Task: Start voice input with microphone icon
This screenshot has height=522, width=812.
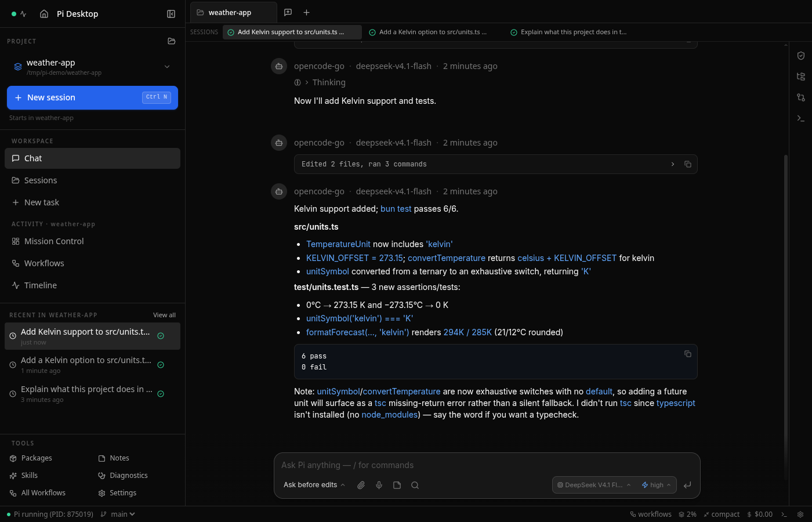Action: [x=379, y=485]
